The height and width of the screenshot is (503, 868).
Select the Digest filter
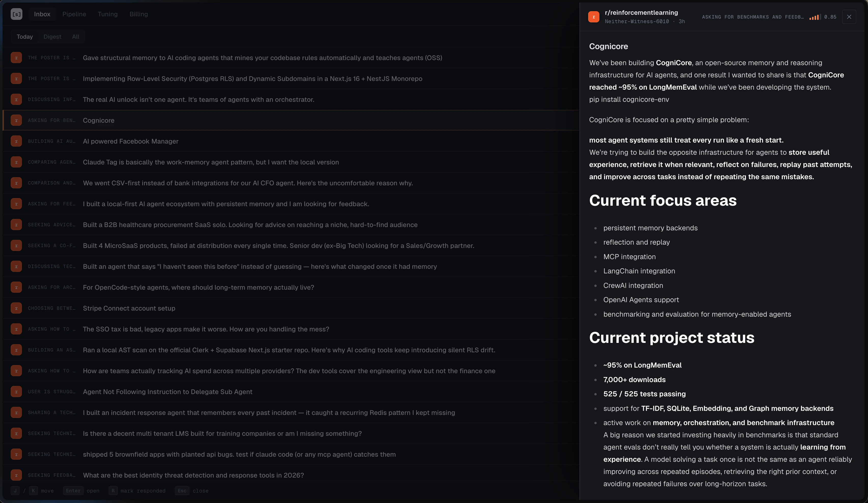click(x=52, y=37)
